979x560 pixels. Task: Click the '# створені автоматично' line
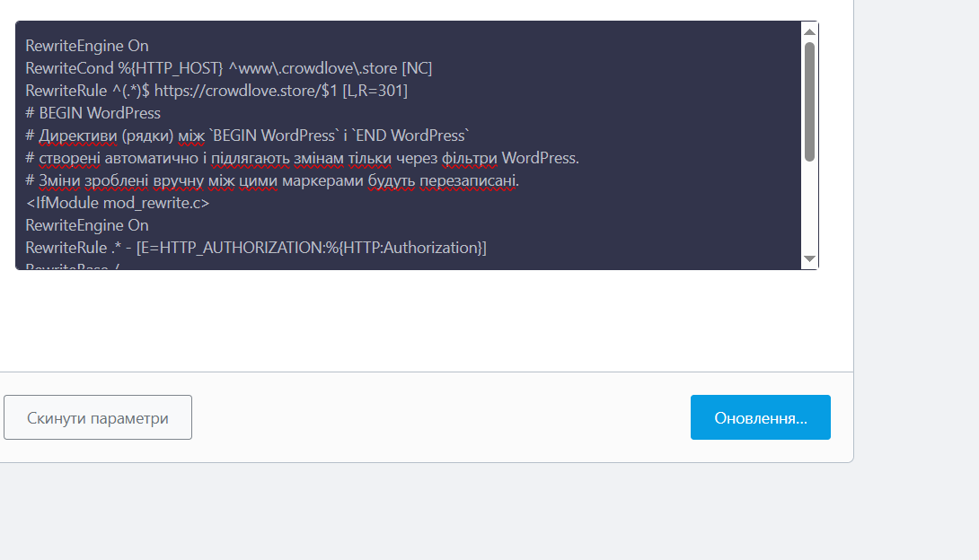302,158
